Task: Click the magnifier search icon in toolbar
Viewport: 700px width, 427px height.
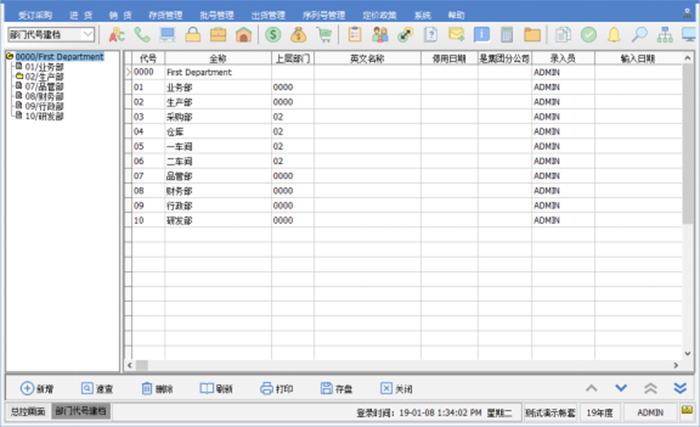Action: point(639,35)
